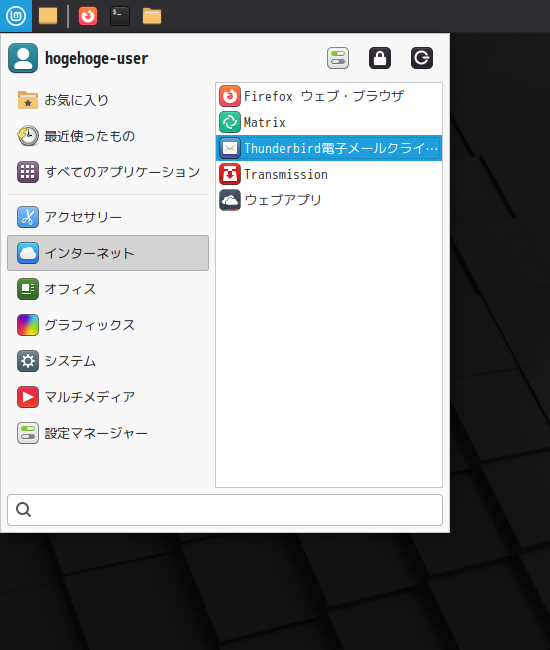Image resolution: width=550 pixels, height=650 pixels.
Task: Click the logout session icon
Action: tap(422, 58)
